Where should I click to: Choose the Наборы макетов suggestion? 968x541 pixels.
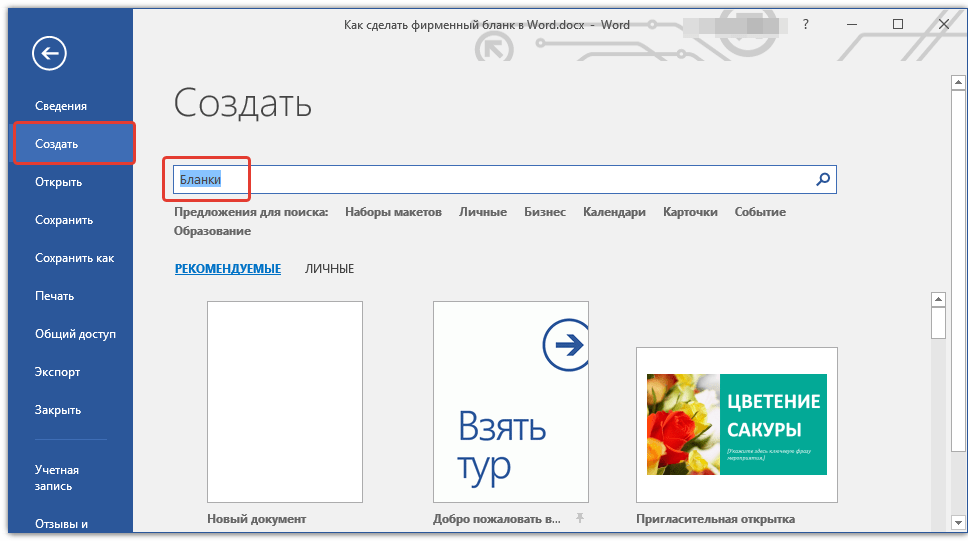[393, 212]
